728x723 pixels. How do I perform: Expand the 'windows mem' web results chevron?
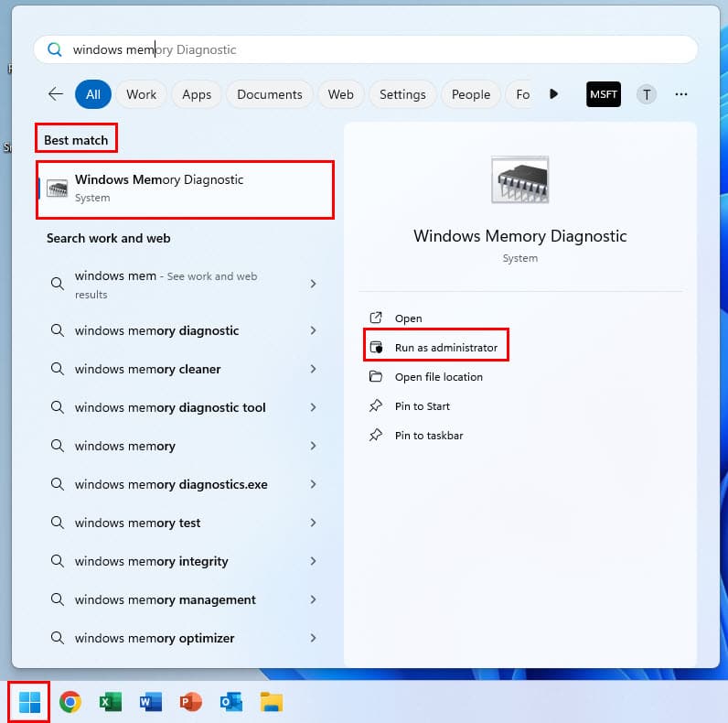click(x=313, y=284)
